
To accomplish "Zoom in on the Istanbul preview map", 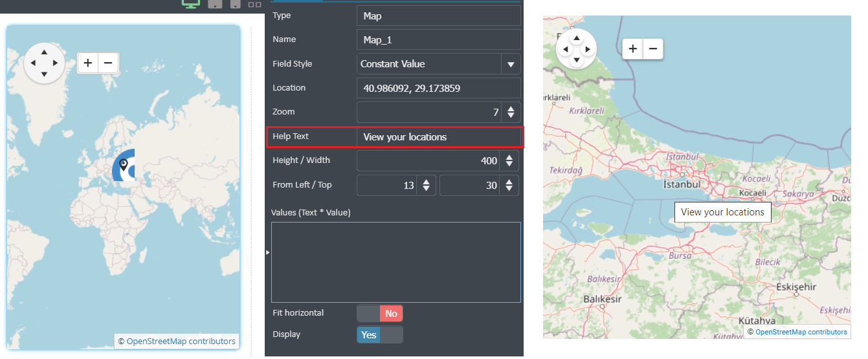I will [x=633, y=49].
